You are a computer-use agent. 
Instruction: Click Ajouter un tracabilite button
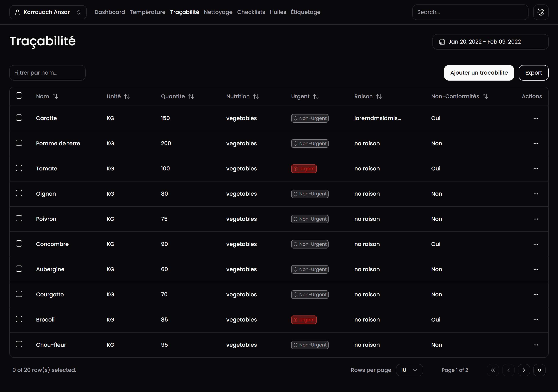point(479,73)
